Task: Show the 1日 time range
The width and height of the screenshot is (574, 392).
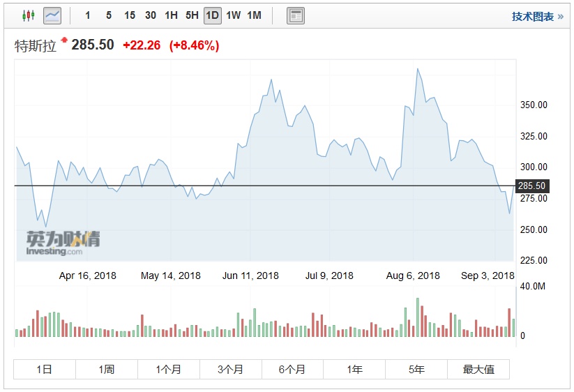Action: point(45,369)
